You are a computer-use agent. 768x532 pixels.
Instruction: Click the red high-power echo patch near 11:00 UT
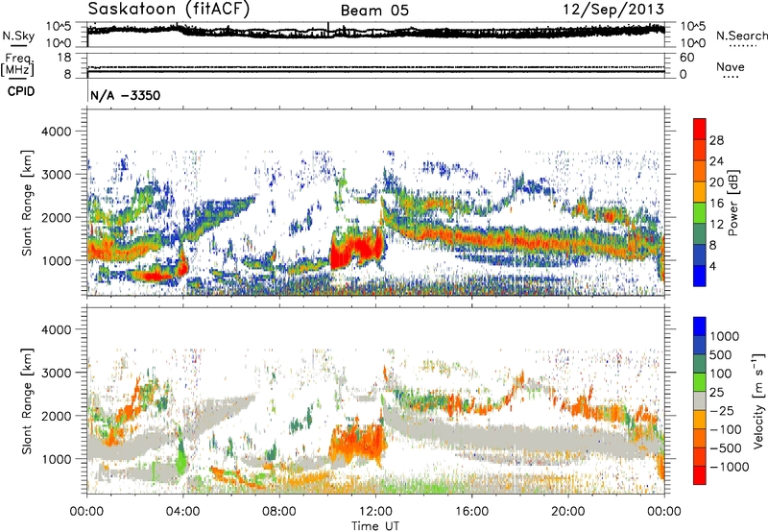(x=355, y=248)
